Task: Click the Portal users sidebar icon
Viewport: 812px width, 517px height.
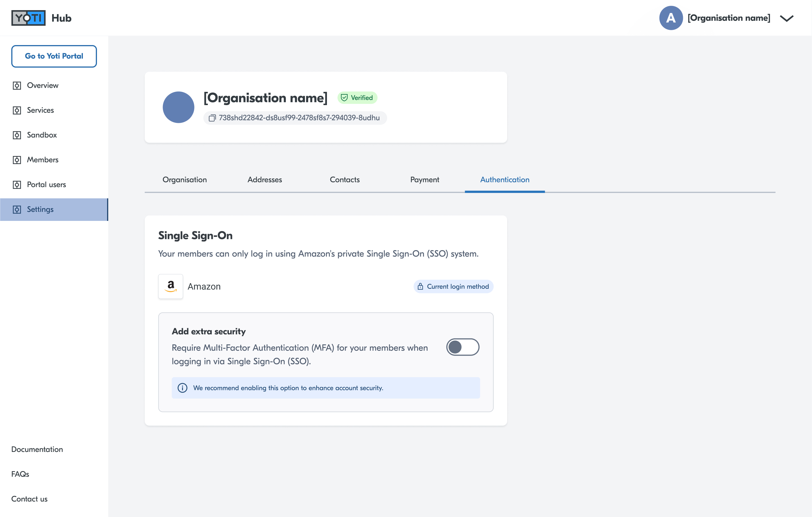Action: pyautogui.click(x=17, y=185)
